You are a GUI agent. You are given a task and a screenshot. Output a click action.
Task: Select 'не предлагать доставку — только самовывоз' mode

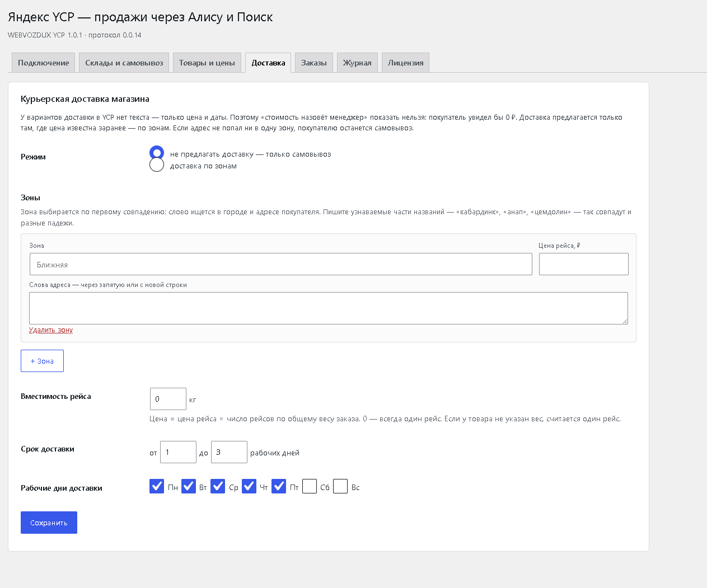pos(157,153)
